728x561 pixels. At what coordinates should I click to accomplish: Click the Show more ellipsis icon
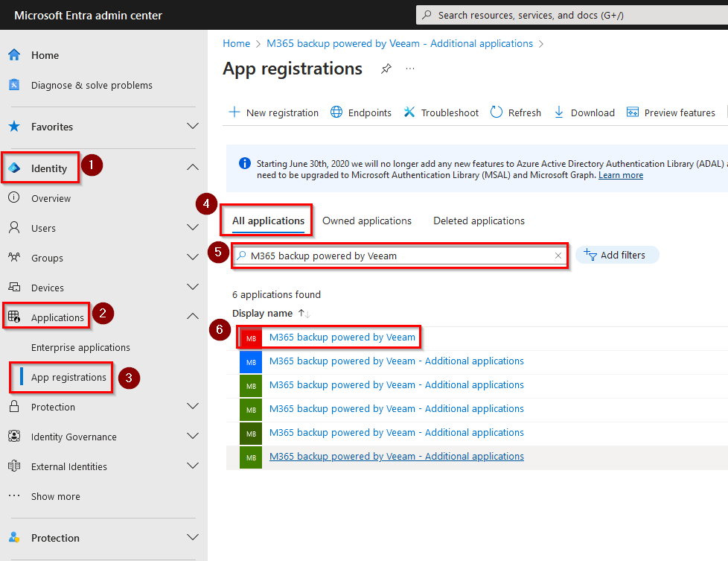(x=14, y=496)
